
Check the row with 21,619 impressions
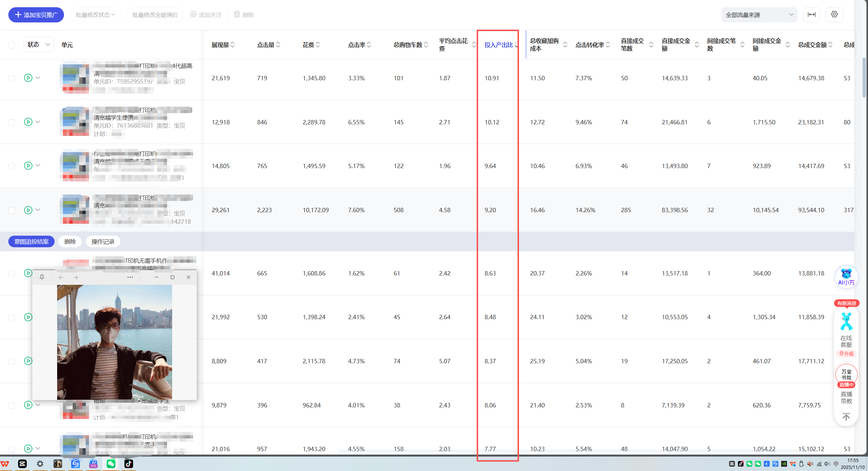(12, 78)
